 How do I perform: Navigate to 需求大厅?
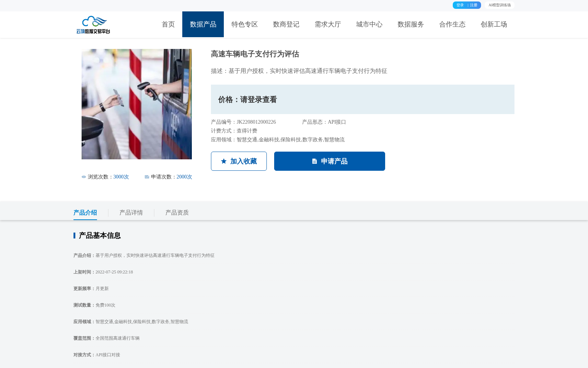point(327,24)
